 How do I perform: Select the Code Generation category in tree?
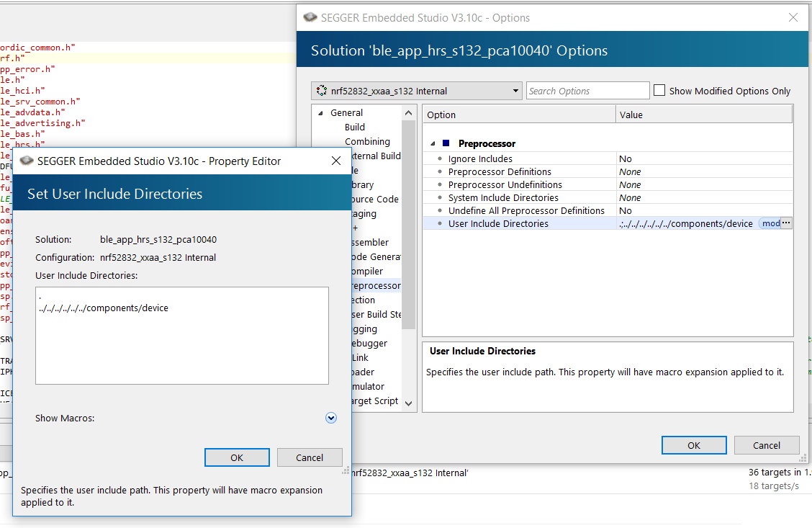point(376,256)
